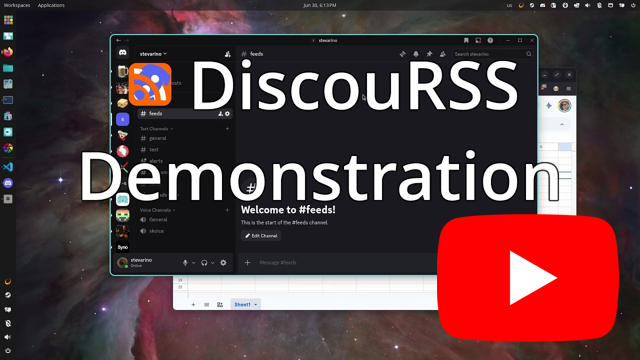
Task: Click Edit Channel button
Action: coord(261,236)
